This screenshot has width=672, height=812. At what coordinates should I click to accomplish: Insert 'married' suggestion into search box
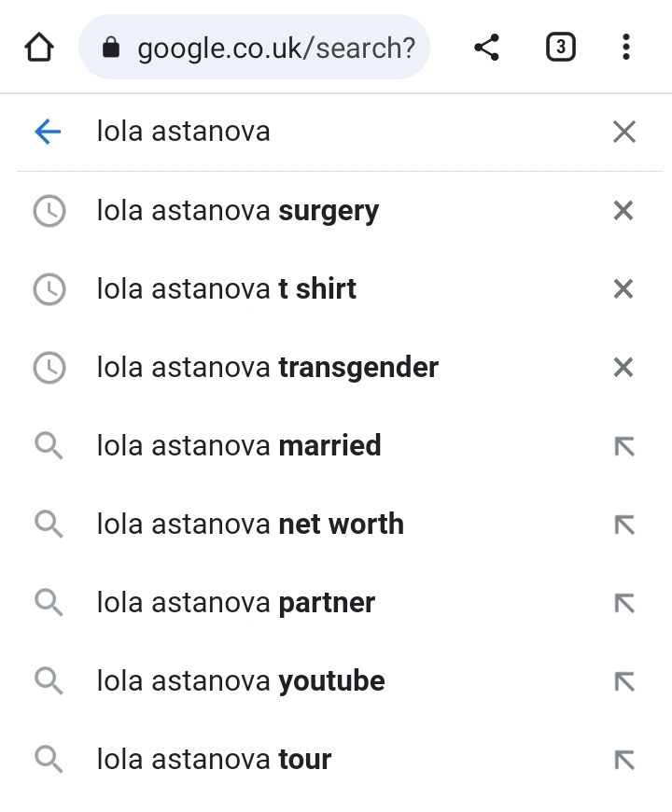[x=623, y=446]
